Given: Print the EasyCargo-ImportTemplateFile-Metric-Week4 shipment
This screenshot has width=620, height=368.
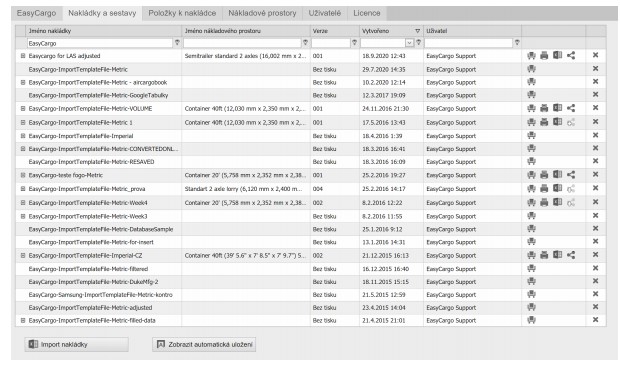Looking at the screenshot, I should (544, 203).
